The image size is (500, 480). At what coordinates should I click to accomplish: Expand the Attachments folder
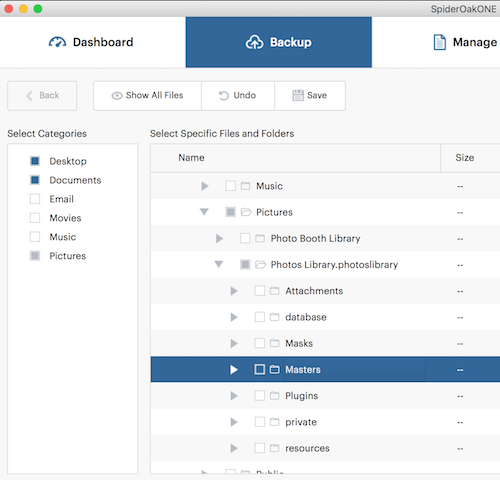point(234,291)
